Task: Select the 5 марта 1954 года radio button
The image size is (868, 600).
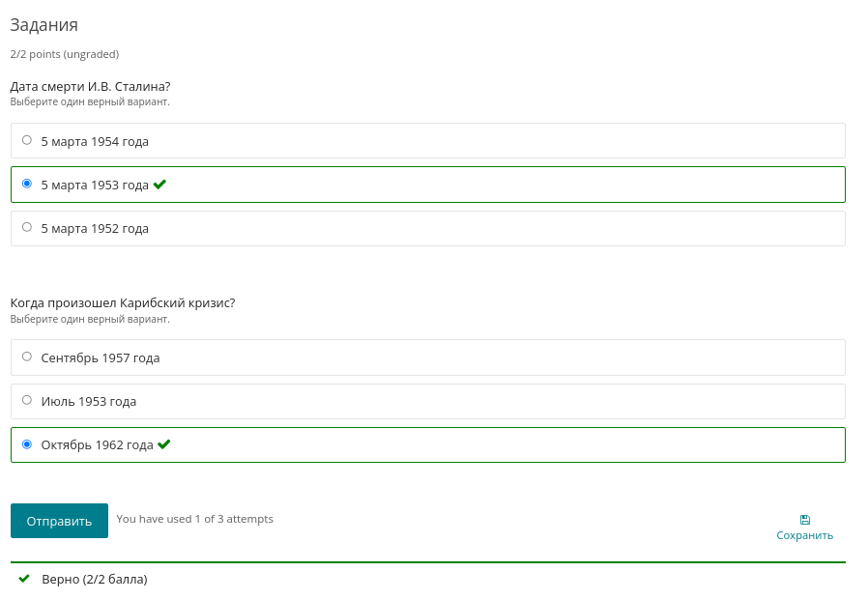Action: tap(27, 140)
